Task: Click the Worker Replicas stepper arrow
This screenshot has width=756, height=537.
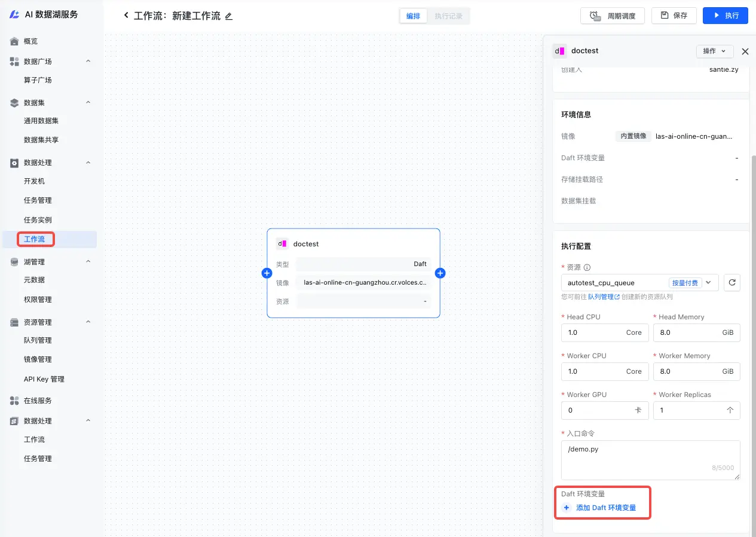Action: [730, 410]
